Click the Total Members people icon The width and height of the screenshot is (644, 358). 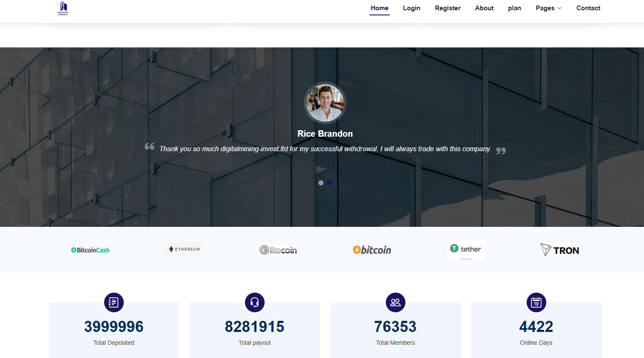[395, 302]
